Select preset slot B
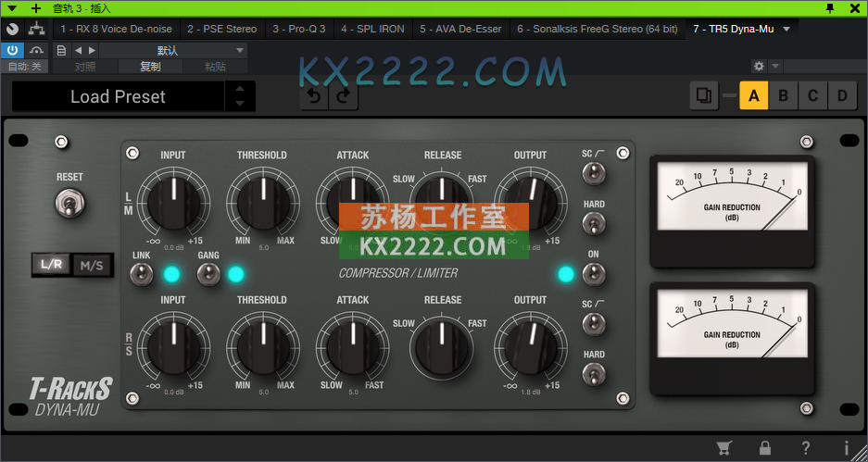The width and height of the screenshot is (868, 462). pos(783,95)
